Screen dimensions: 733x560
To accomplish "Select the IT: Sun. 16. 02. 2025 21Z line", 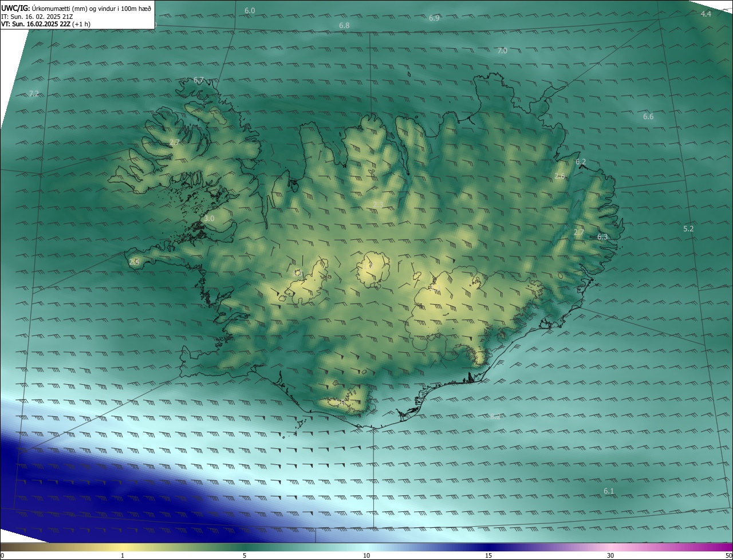I will click(37, 17).
